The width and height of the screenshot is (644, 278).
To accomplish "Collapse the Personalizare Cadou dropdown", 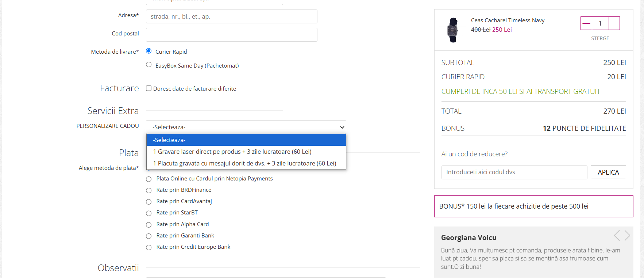I will coord(246,127).
